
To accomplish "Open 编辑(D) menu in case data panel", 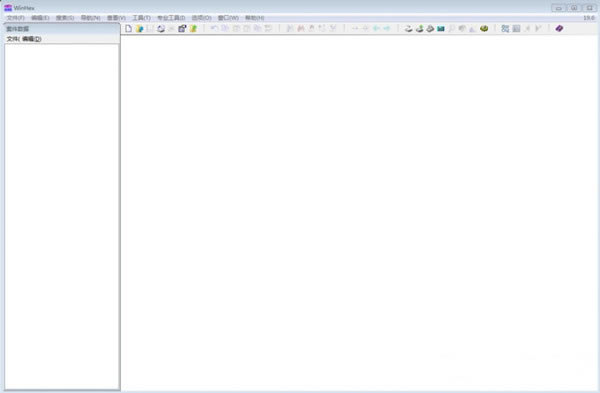I will [x=32, y=39].
